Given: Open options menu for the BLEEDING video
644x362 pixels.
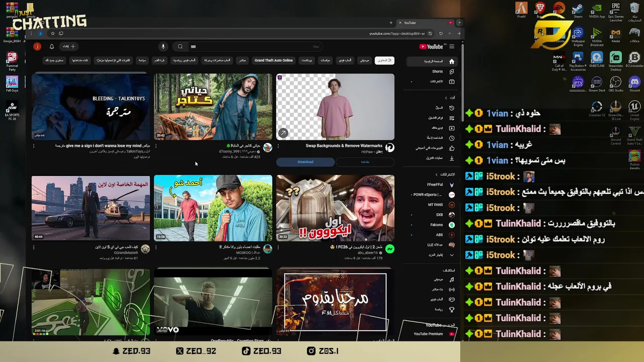Looking at the screenshot, I should 34,146.
